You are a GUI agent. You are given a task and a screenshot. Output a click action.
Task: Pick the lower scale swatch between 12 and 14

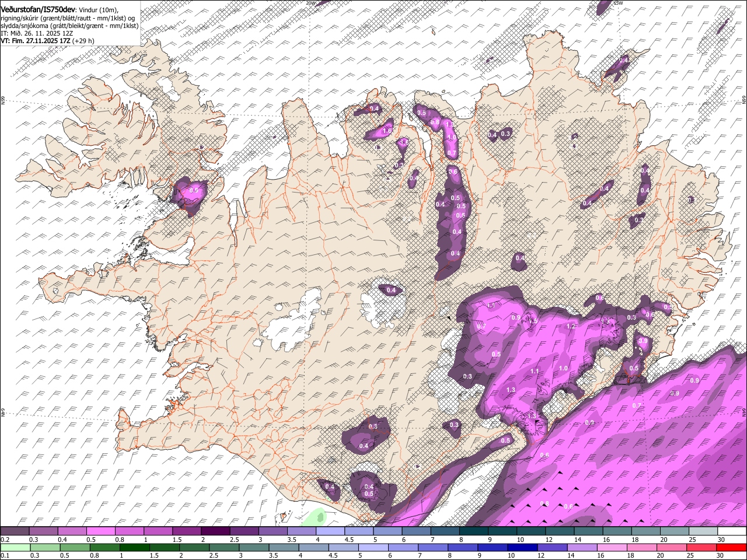pos(553,547)
